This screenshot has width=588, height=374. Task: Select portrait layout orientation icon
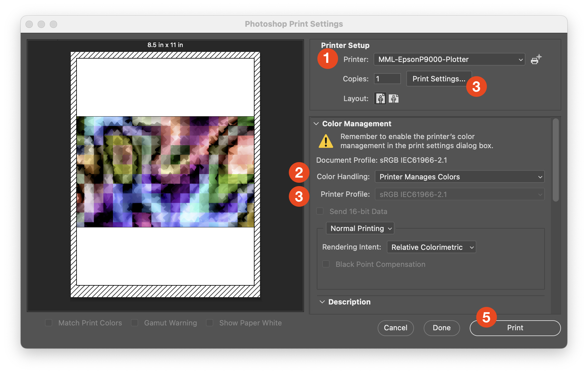[380, 99]
